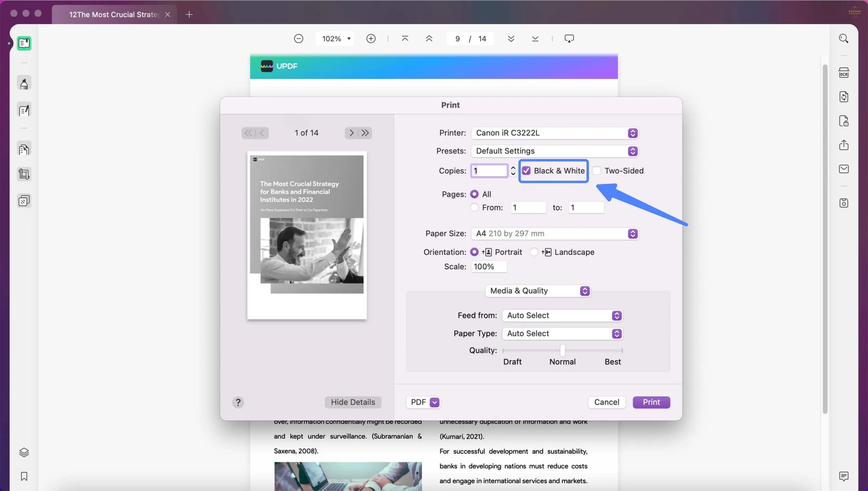
Task: Click the UPDF reader/annotate icon
Action: click(24, 43)
